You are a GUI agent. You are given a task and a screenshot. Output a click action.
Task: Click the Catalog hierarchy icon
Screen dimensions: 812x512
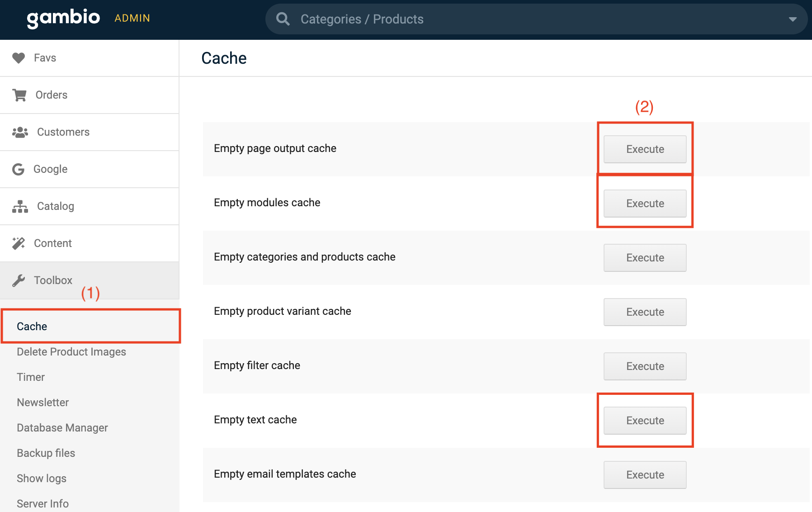coord(20,206)
